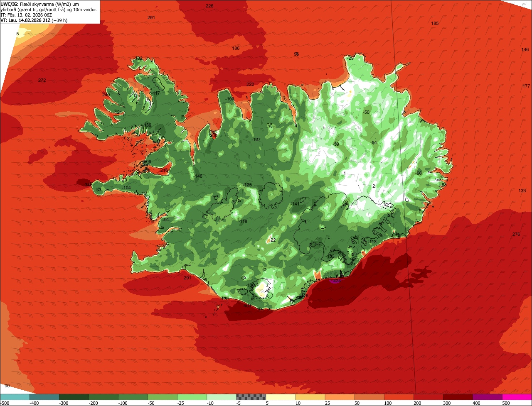Pick the light green -50 to -25 swatch
532x406 pixels.
tap(163, 397)
